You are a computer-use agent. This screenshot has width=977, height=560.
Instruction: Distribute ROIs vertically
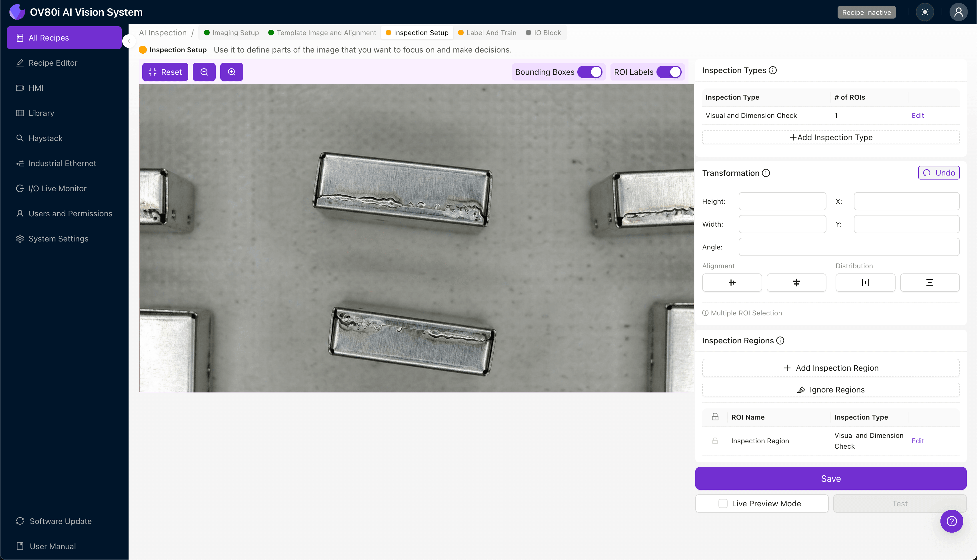pos(930,282)
